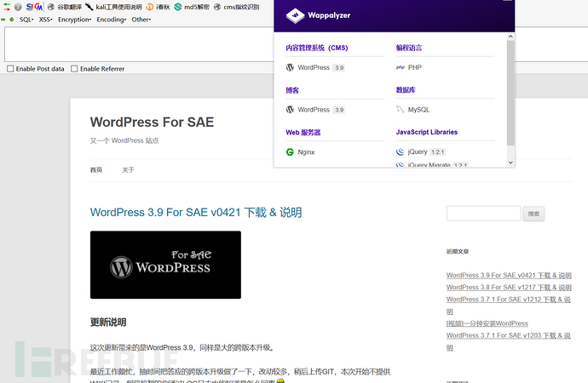Click the jQuery 1.2.1 icon
Viewport: 588px width, 383px height.
[x=401, y=151]
